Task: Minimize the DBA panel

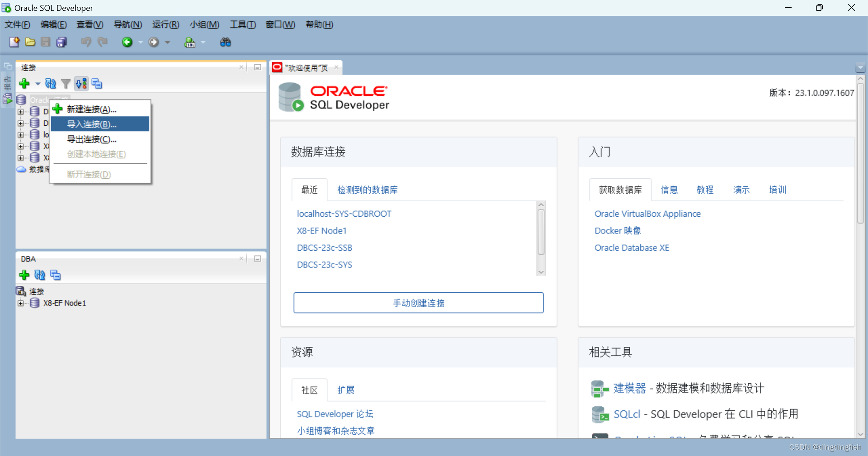Action: tap(258, 259)
